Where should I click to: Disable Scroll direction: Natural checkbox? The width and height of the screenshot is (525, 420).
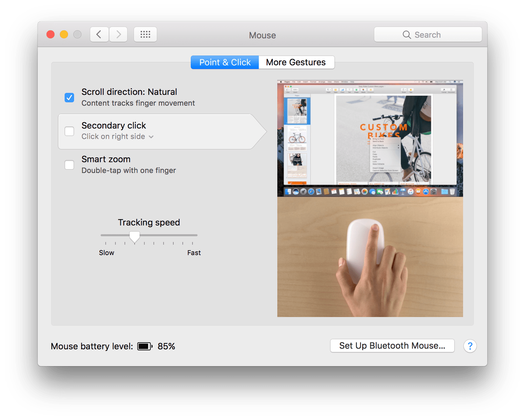point(69,97)
